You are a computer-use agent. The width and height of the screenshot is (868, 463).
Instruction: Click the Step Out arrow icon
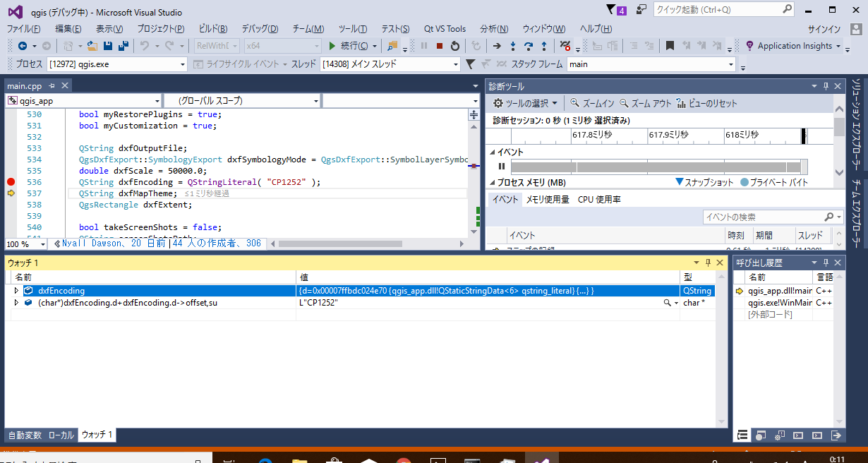543,46
